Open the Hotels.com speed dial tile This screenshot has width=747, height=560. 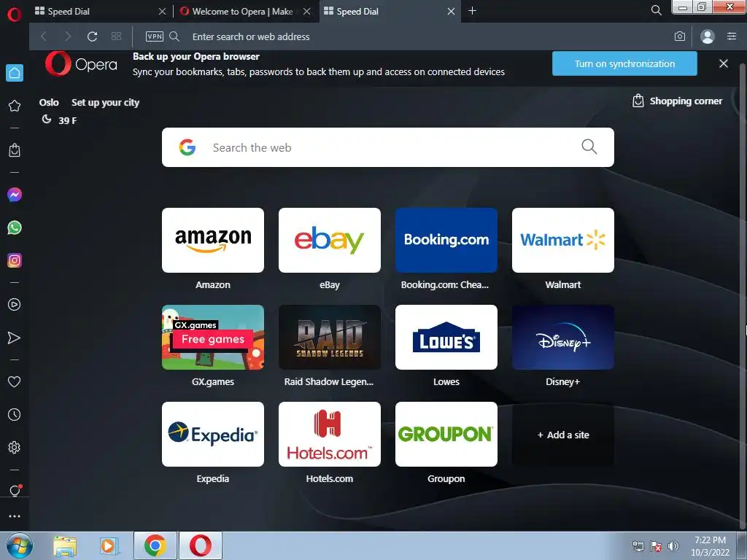pos(330,435)
